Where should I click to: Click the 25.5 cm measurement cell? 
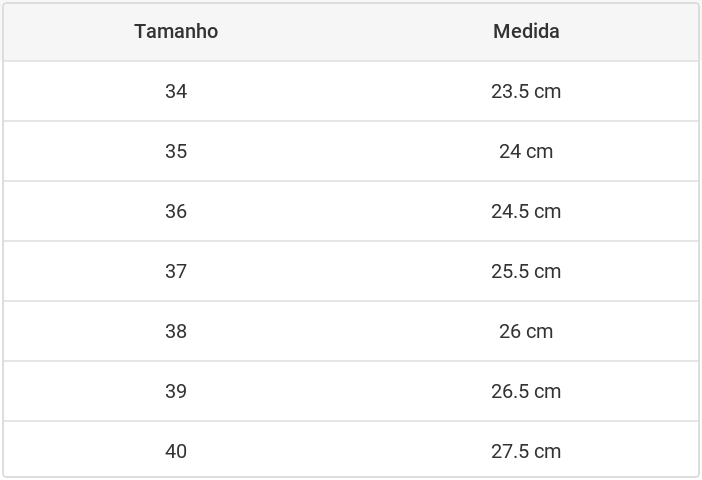pos(526,271)
